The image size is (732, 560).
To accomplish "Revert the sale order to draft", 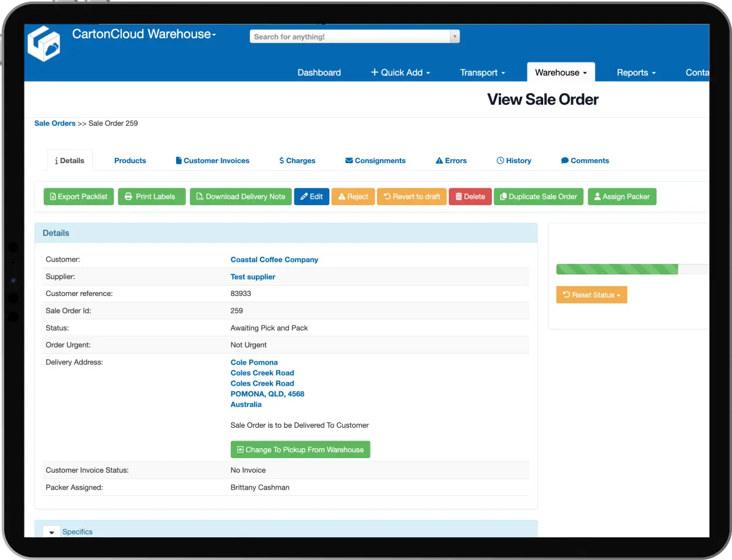I will coord(411,196).
